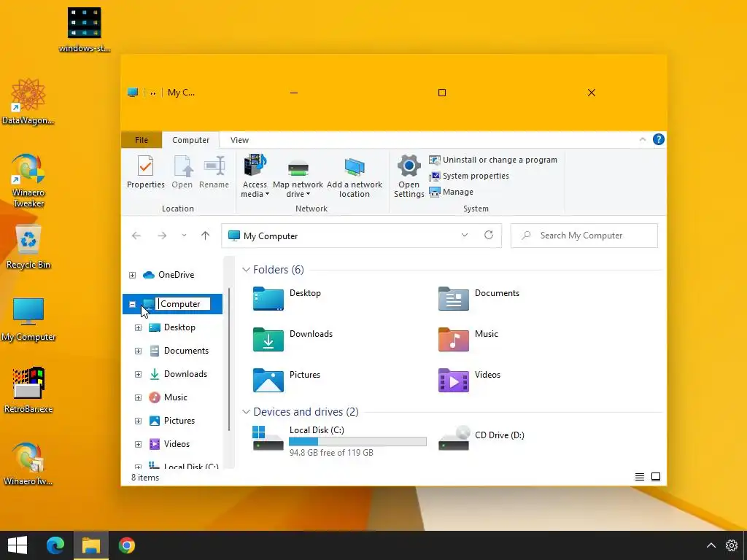Click Manage in System group

pos(451,192)
